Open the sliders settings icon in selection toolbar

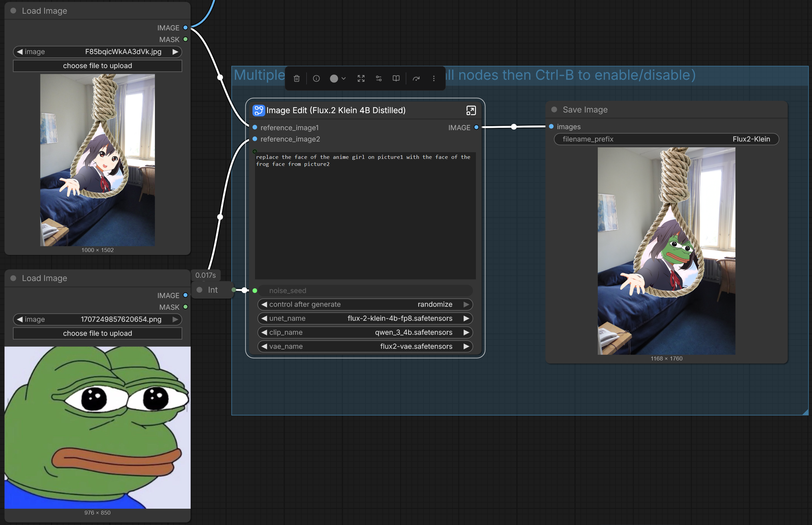[379, 78]
